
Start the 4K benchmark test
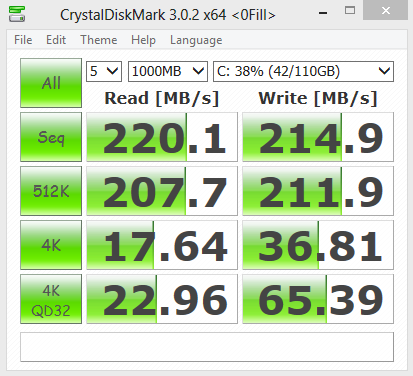click(51, 245)
